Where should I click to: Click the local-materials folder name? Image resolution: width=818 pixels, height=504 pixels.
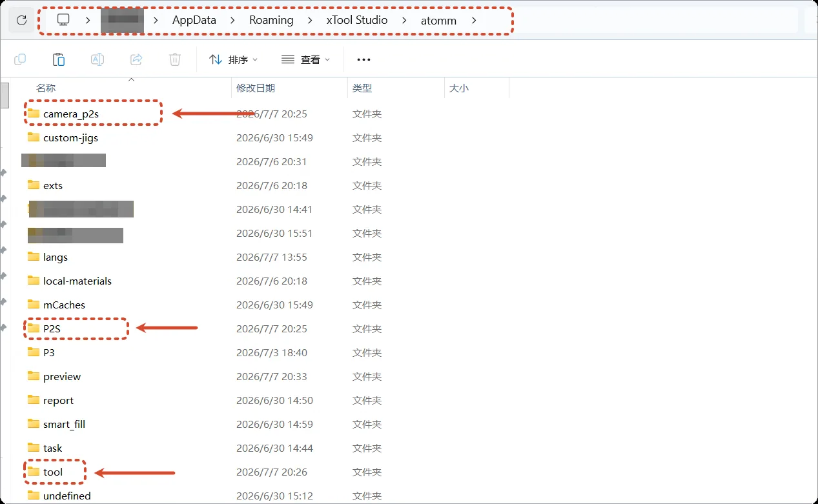coord(77,281)
